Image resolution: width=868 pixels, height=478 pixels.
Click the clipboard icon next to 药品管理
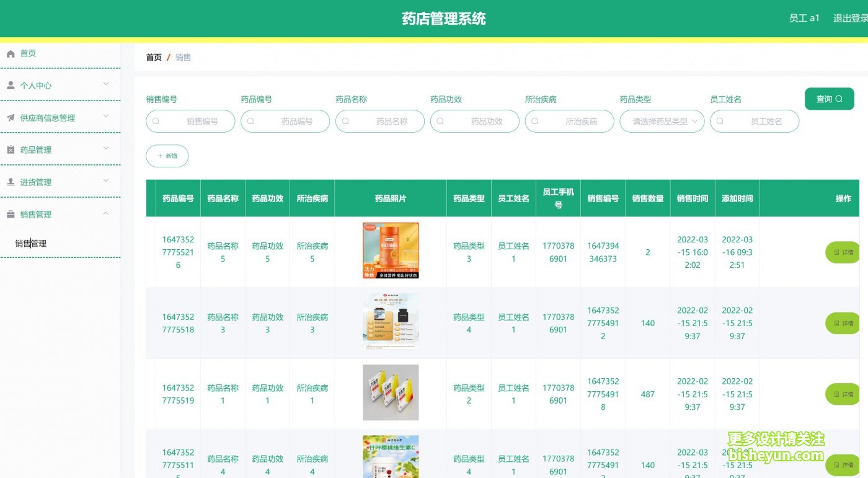tap(11, 150)
